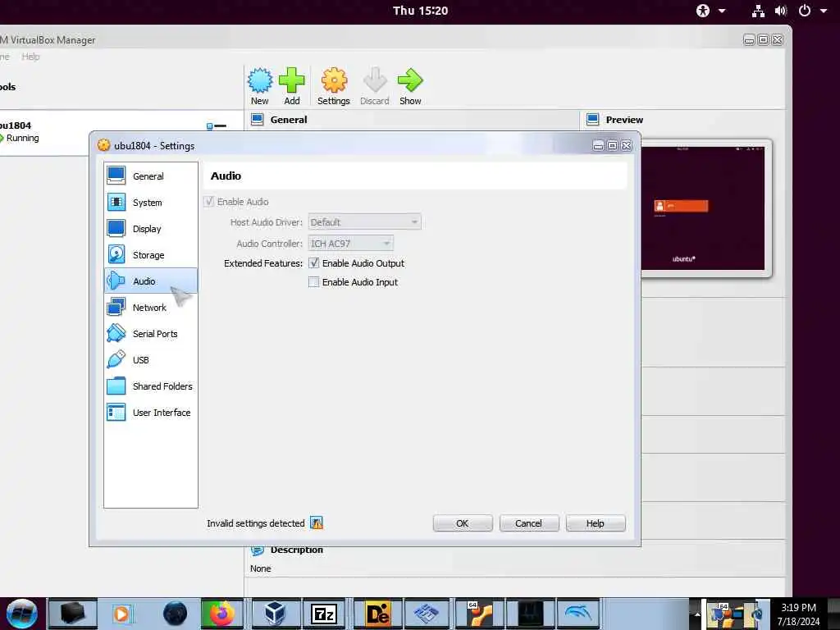The width and height of the screenshot is (840, 630).
Task: Click the ubu1804 VM preview thumbnail
Action: coord(703,208)
